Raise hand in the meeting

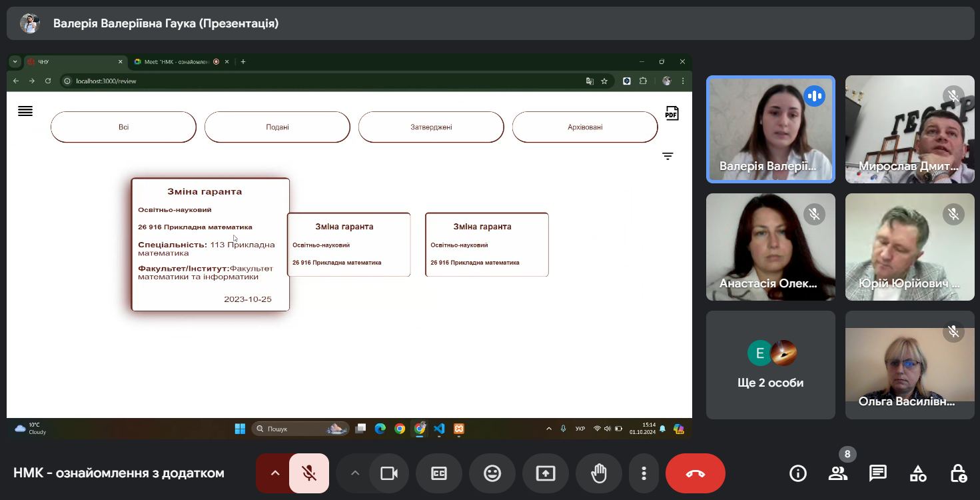[599, 473]
